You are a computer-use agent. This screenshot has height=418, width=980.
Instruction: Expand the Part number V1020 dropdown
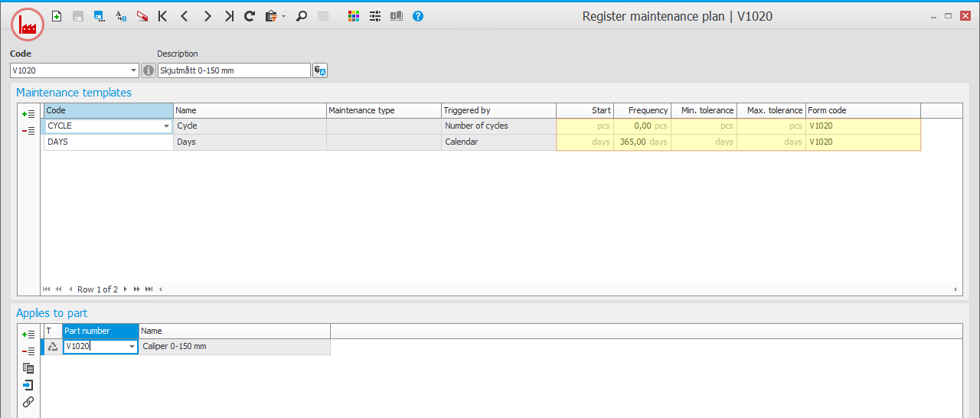pyautogui.click(x=132, y=347)
